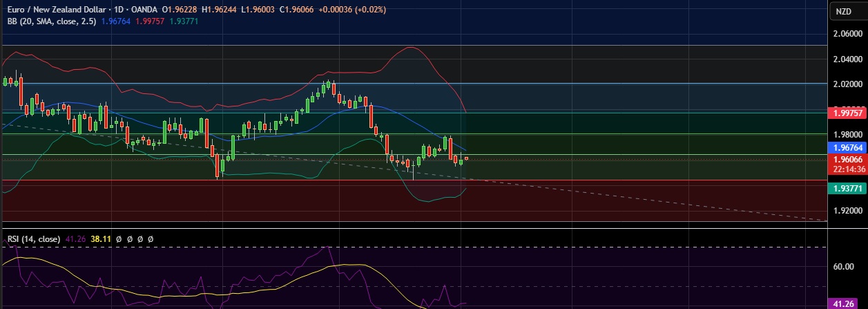Click the open value O1.96228 in the header
Viewport: 868px width, 309px height.
[x=180, y=10]
